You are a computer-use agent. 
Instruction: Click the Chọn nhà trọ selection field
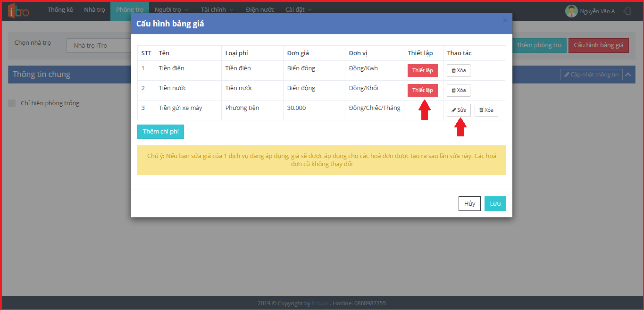pyautogui.click(x=99, y=46)
